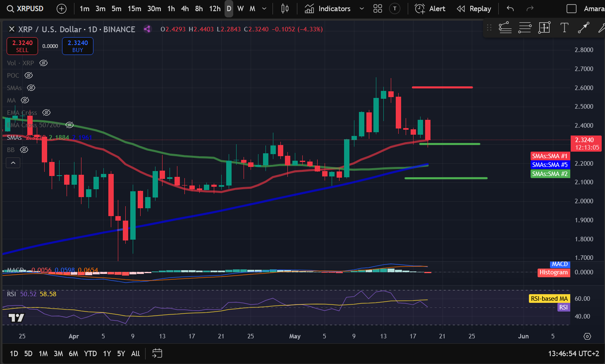Select the 4h timeframe
Screen dimensions: 605x364
click(185, 9)
